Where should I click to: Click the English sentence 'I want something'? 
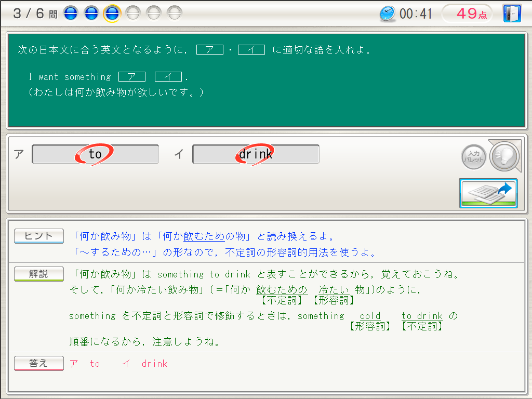[x=70, y=77]
